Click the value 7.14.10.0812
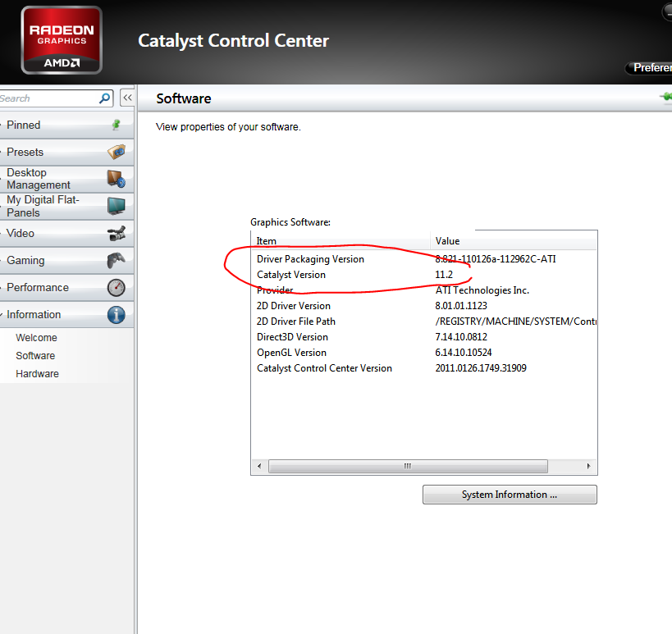The image size is (672, 634). coord(461,337)
